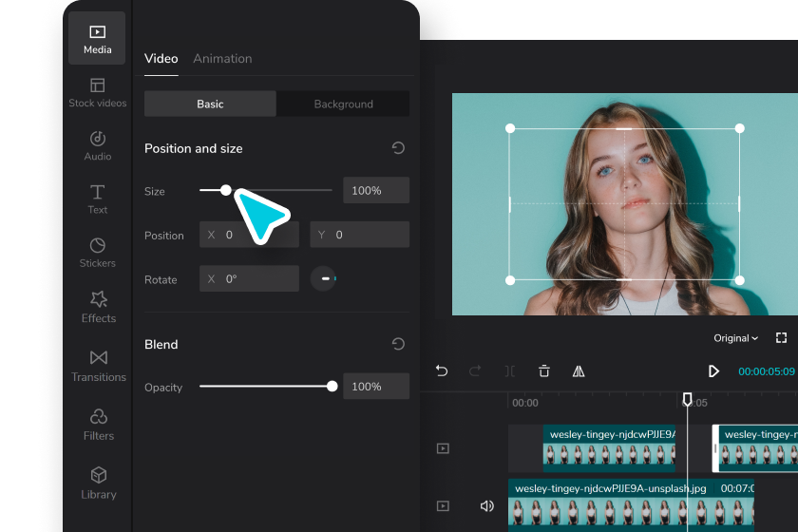Viewport: 798px width, 532px height.
Task: Reset Blend settings
Action: 398,344
